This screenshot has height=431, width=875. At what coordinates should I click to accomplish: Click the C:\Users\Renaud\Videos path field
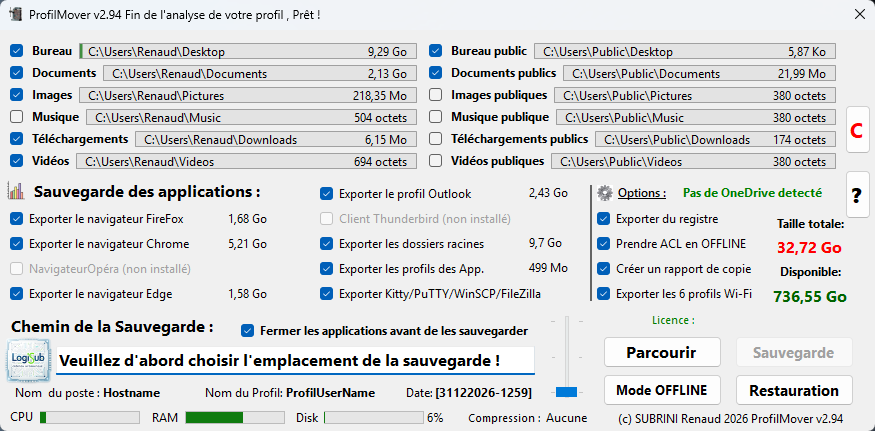pyautogui.click(x=247, y=161)
